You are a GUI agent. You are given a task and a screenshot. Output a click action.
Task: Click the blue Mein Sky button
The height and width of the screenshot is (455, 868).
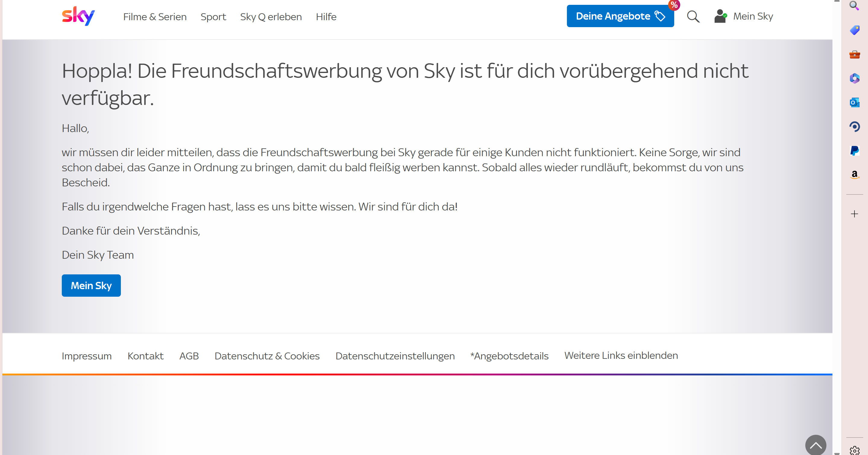coord(91,286)
